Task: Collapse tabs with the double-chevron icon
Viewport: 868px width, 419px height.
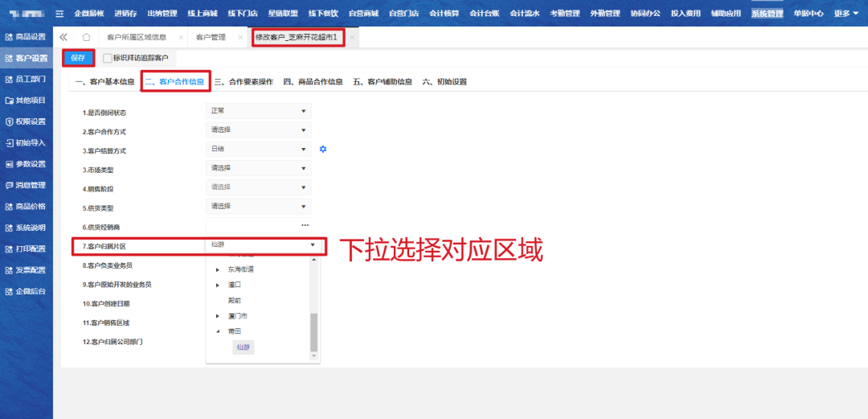Action: point(64,38)
